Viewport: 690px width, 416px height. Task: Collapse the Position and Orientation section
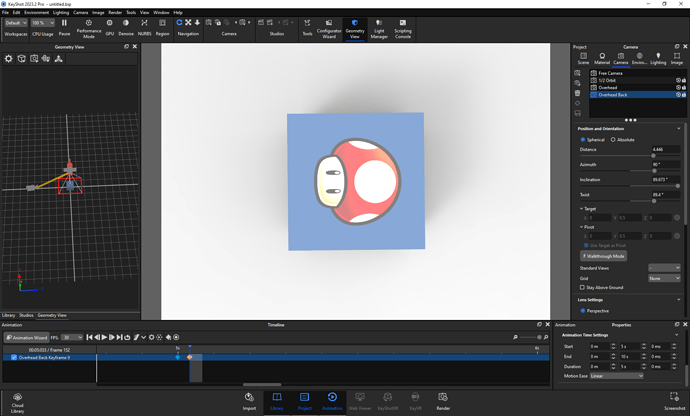678,129
